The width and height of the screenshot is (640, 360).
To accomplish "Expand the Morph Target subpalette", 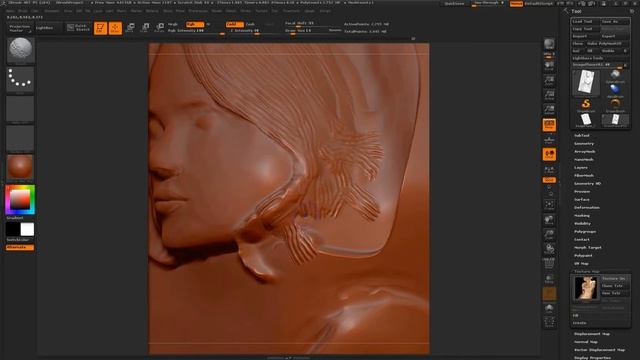I will 587,248.
